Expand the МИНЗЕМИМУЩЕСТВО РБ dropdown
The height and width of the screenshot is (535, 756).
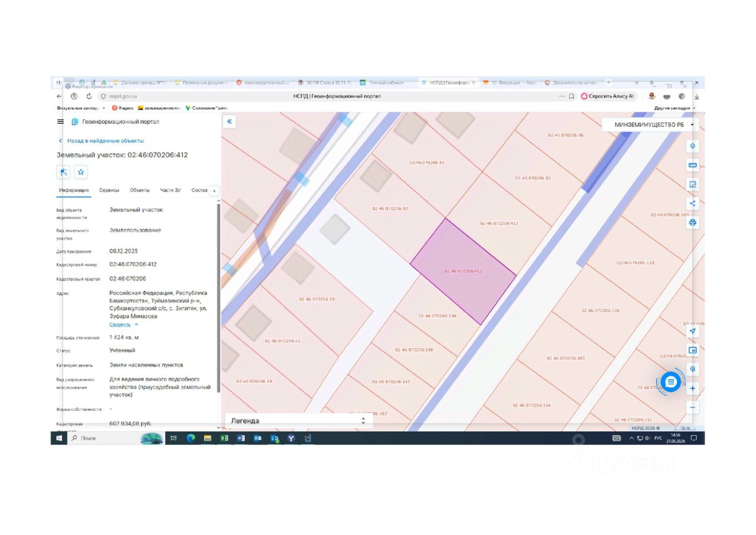coord(650,125)
